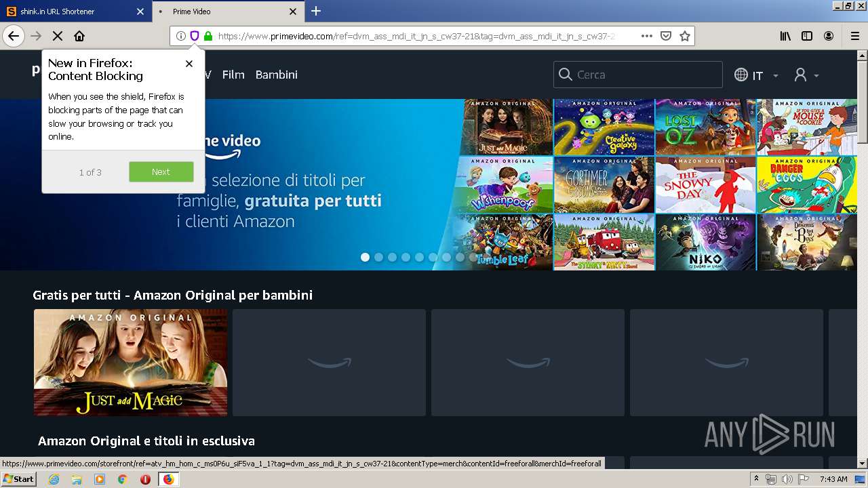Launch Internet Explorer from taskbar

click(x=54, y=479)
